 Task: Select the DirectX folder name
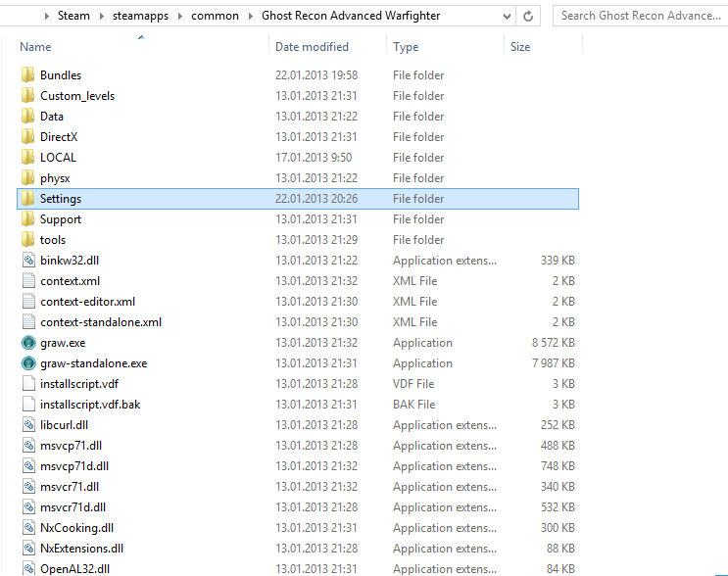[59, 137]
